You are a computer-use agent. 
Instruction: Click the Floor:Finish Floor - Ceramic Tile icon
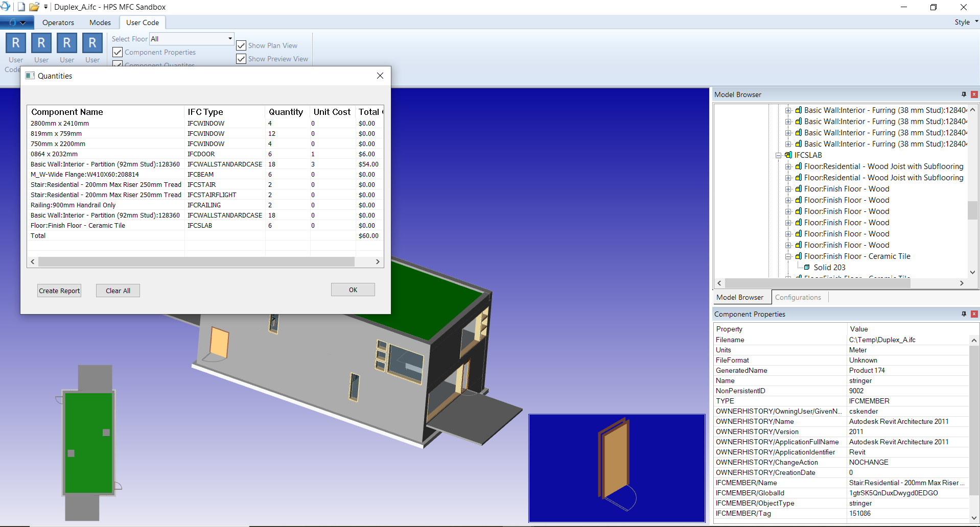[798, 256]
